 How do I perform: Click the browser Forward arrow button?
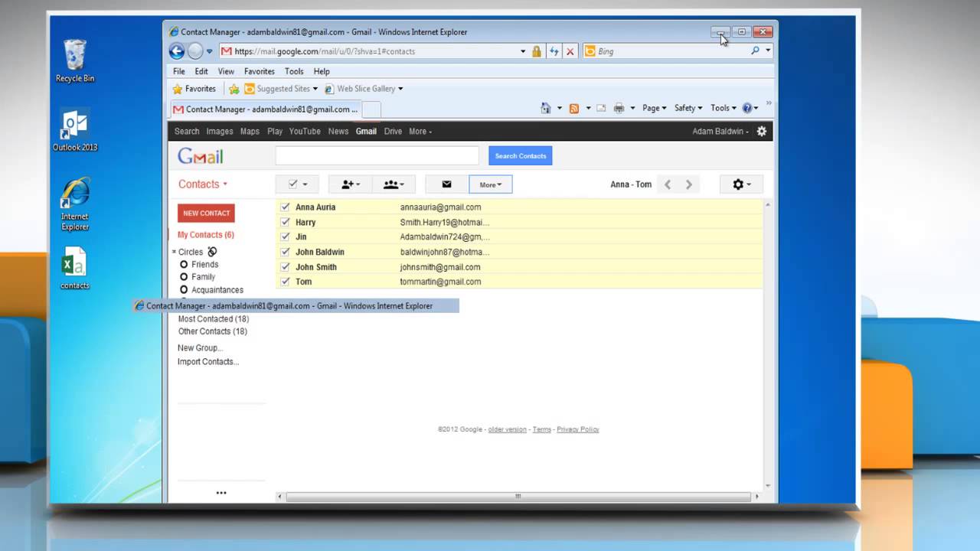[195, 51]
